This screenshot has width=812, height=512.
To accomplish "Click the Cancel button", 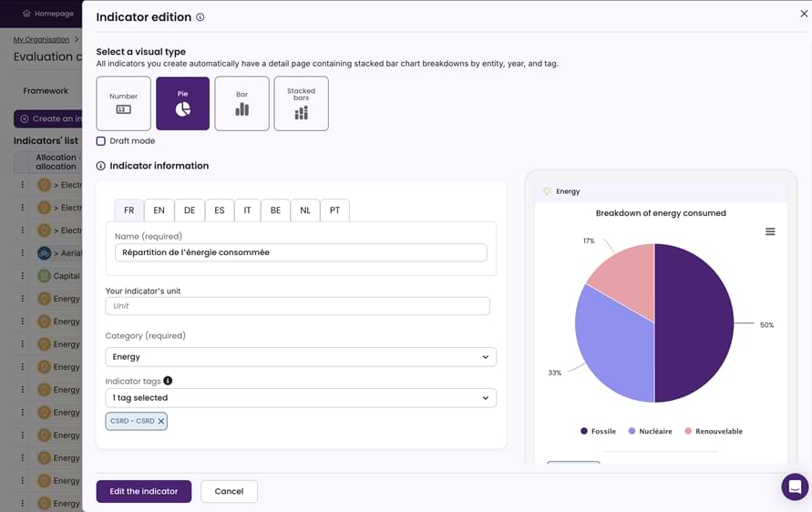I will click(229, 491).
